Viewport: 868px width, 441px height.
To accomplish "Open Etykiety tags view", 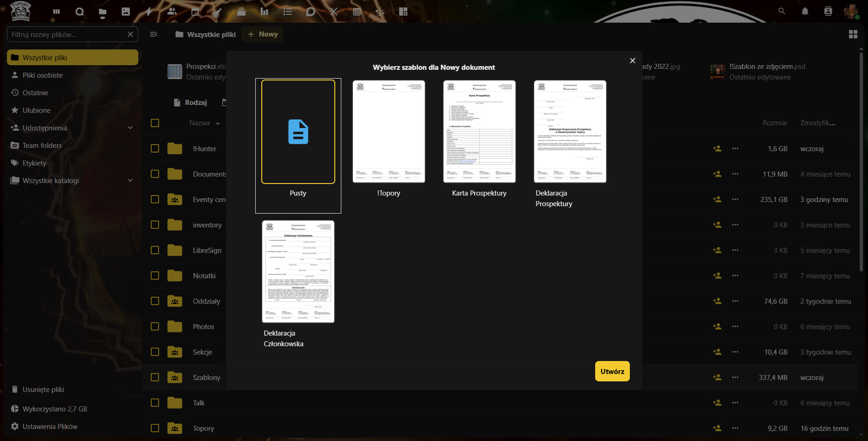I will click(x=73, y=163).
